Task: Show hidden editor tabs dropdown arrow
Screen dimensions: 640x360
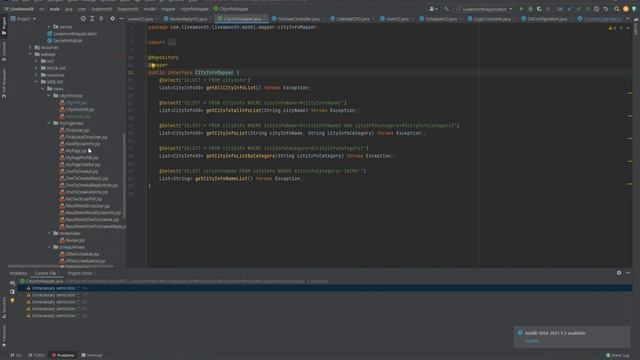Action: (627, 19)
